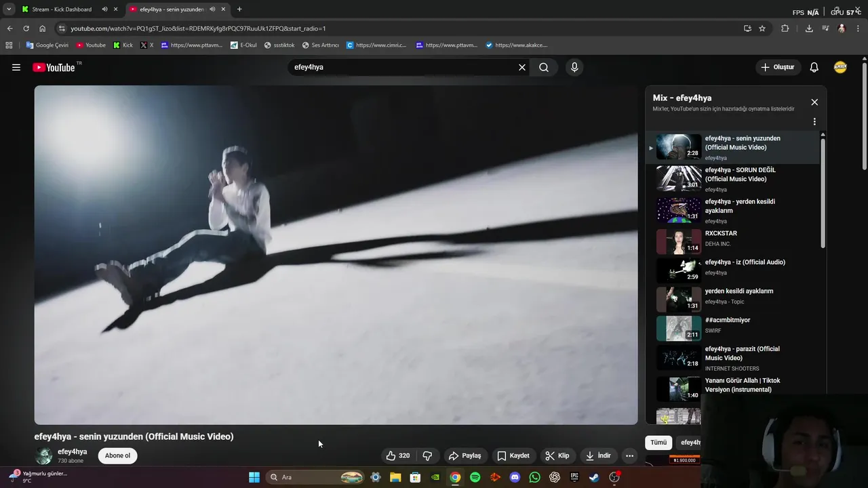The image size is (868, 488).
Task: Reload the page in Chrome
Action: pos(26,28)
